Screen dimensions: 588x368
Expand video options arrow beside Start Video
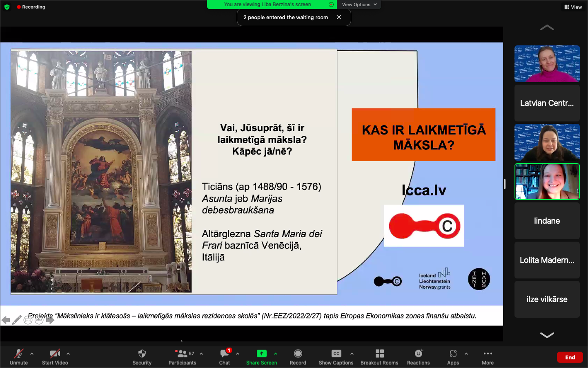(x=68, y=354)
